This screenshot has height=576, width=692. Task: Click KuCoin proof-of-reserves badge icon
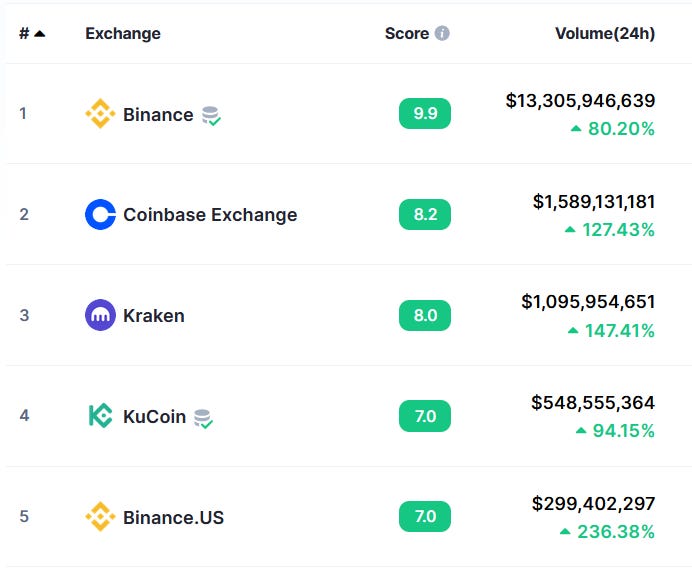pyautogui.click(x=203, y=417)
